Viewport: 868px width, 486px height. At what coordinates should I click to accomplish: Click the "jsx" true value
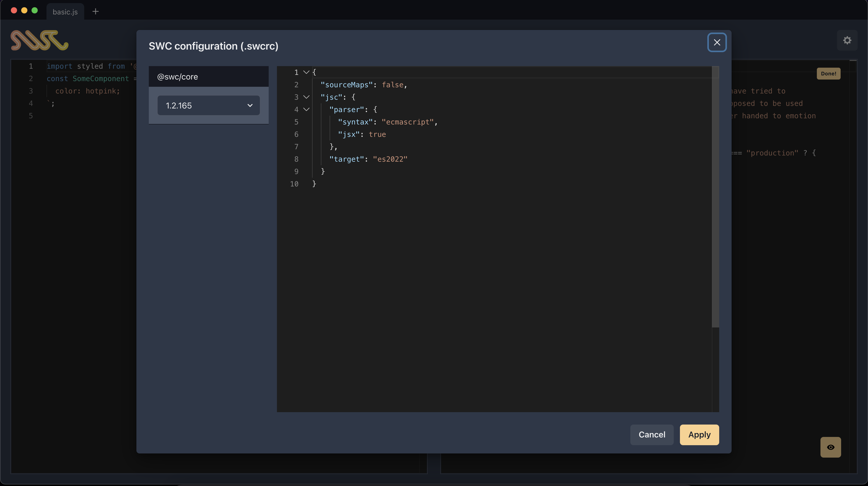click(x=377, y=134)
